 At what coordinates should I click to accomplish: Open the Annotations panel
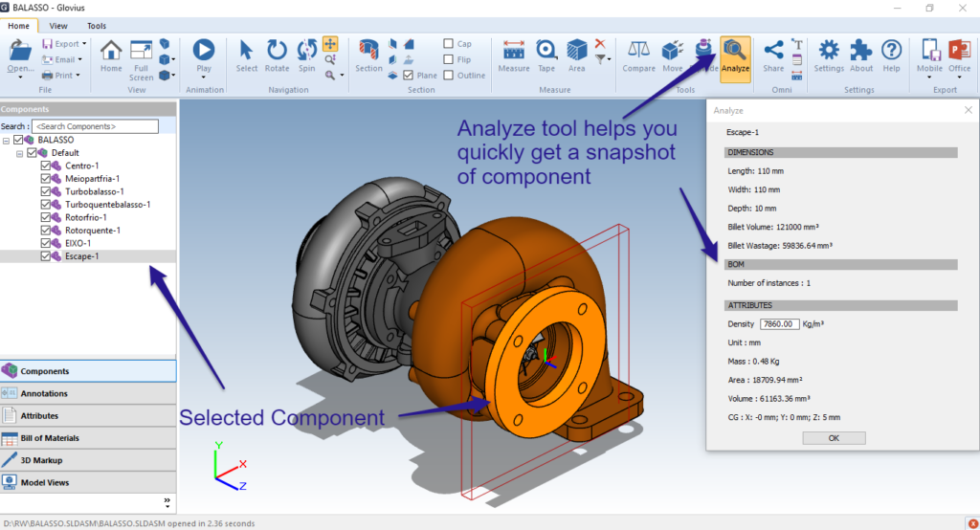pos(88,393)
